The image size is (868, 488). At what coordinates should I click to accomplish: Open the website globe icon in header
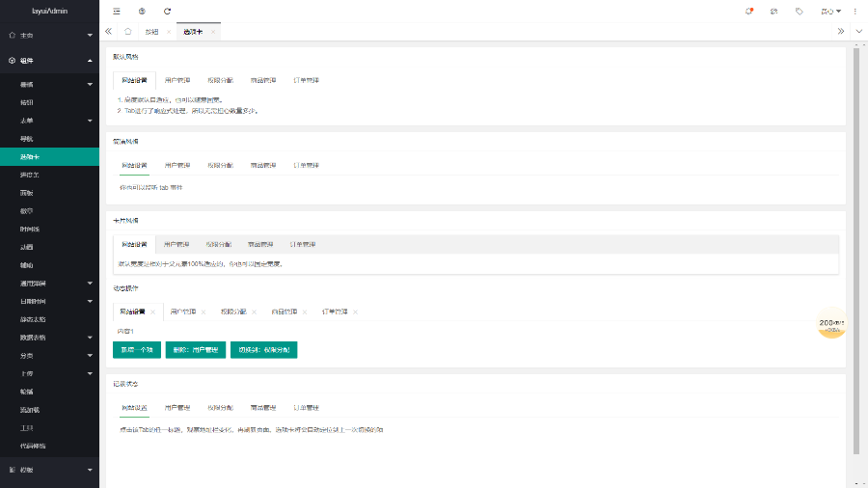(x=142, y=11)
